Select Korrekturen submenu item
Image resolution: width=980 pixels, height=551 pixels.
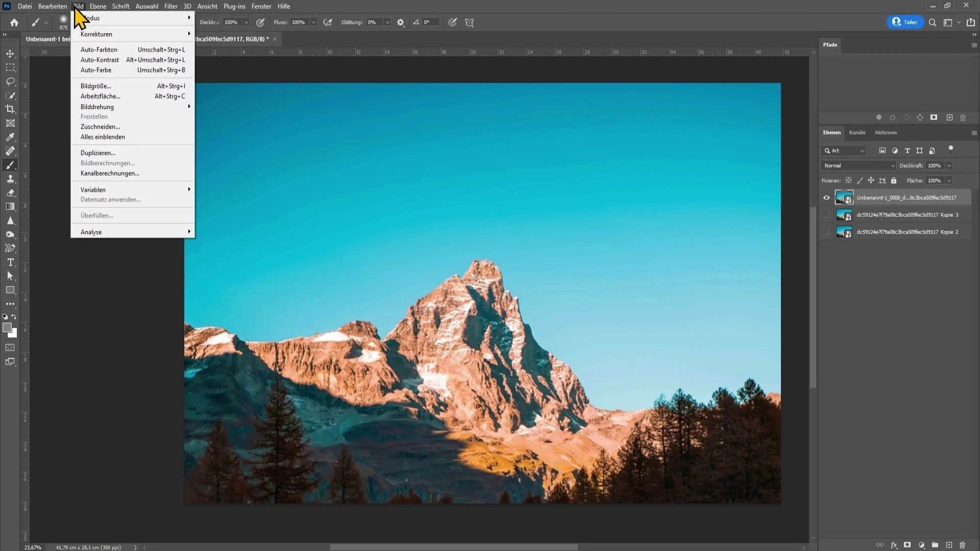tap(96, 34)
